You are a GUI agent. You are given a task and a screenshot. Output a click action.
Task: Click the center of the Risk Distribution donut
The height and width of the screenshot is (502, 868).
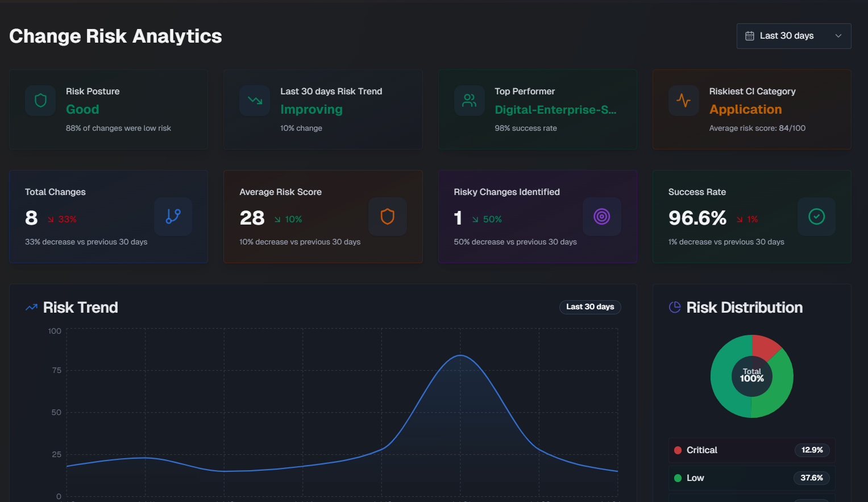tap(751, 376)
